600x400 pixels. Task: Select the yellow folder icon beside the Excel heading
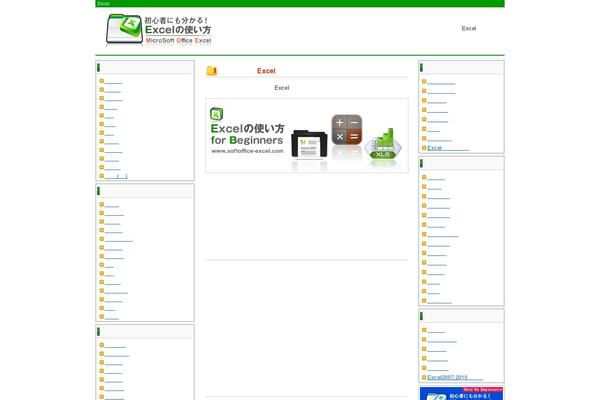tap(212, 70)
